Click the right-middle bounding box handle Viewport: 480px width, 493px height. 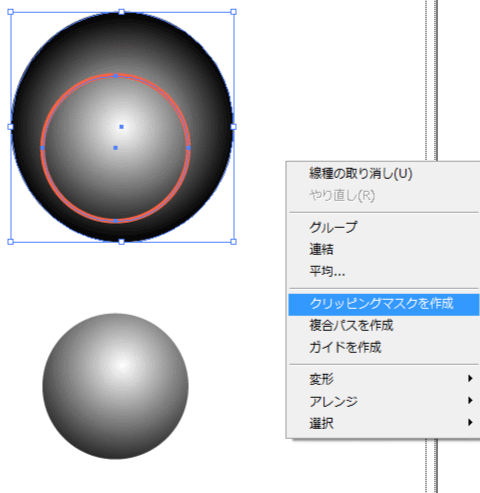(233, 127)
